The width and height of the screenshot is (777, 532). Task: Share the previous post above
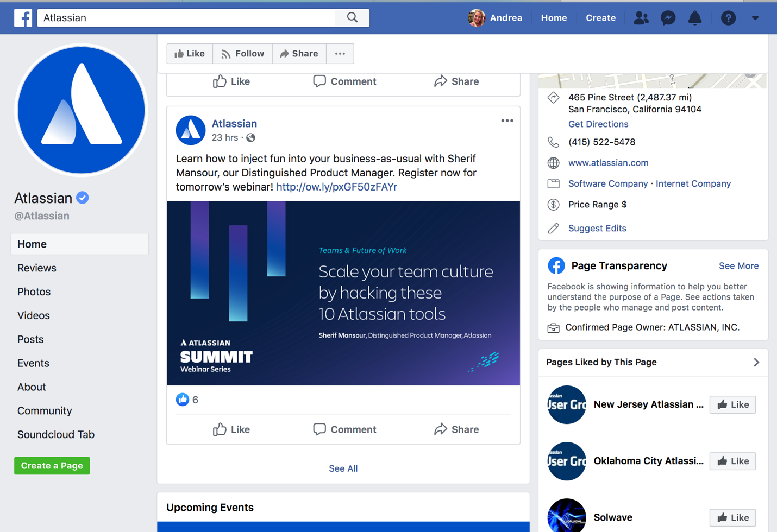coord(456,81)
